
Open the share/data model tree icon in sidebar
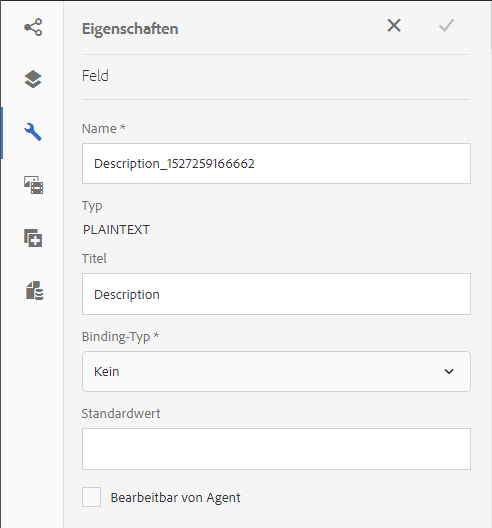(x=33, y=27)
